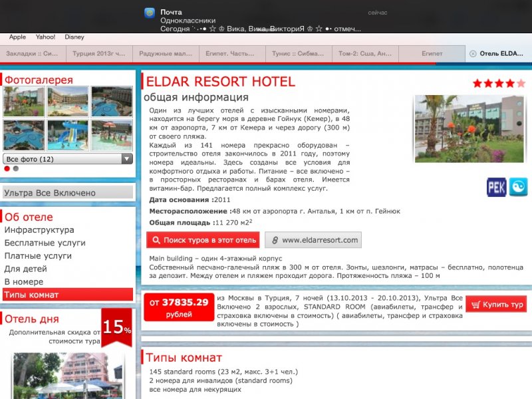Switch to the Закладки :: Си... tab

point(33,54)
